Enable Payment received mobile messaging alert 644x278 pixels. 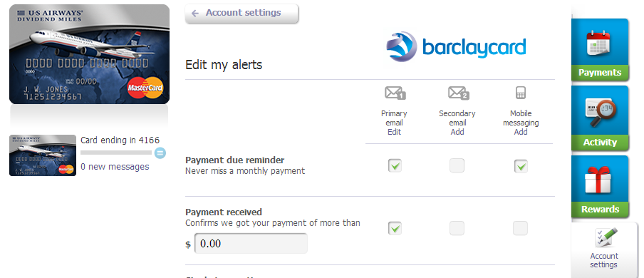coord(520,228)
